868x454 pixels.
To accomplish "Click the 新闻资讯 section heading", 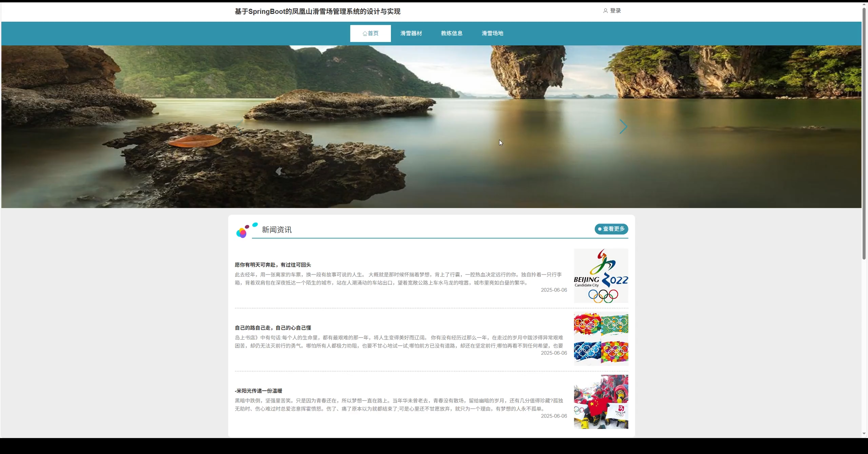I will 277,230.
